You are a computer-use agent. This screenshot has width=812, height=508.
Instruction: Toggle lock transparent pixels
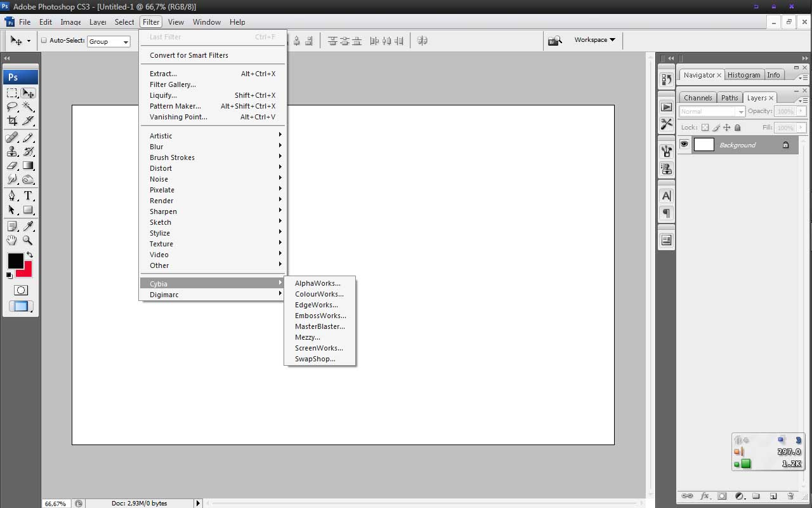pyautogui.click(x=705, y=128)
